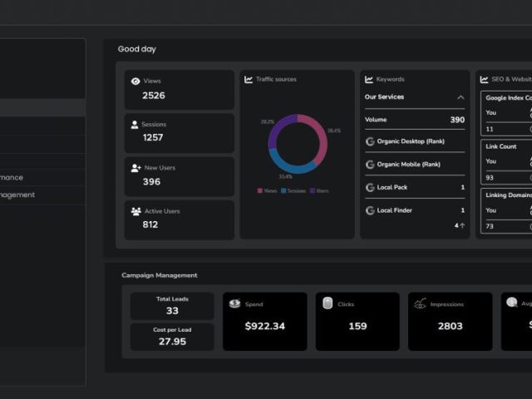Click the chart icon beside Traffic sources
Screen dimensions: 532x399
point(249,80)
